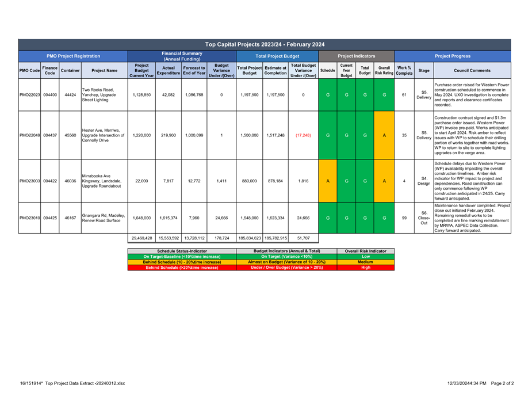Click the comment starting 'Maintenance handover completed'

472,218
